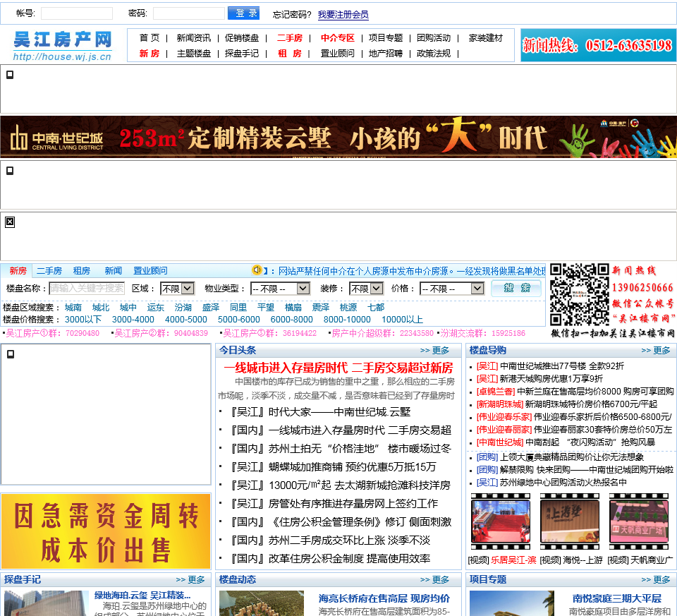The width and height of the screenshot is (677, 616).
Task: Open 绿地海珀.云玺 吴江精装 article
Action: tap(142, 596)
